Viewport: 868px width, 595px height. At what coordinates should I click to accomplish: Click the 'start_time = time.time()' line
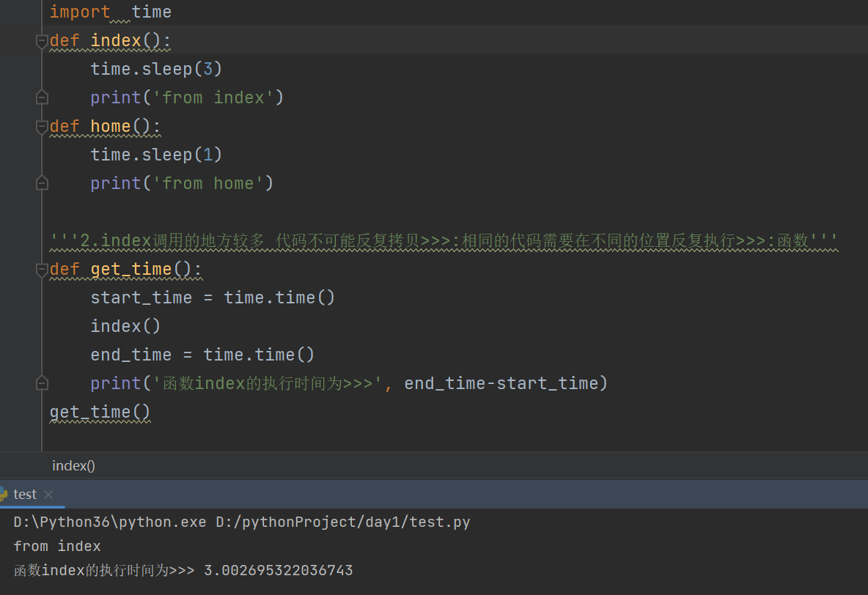[213, 297]
